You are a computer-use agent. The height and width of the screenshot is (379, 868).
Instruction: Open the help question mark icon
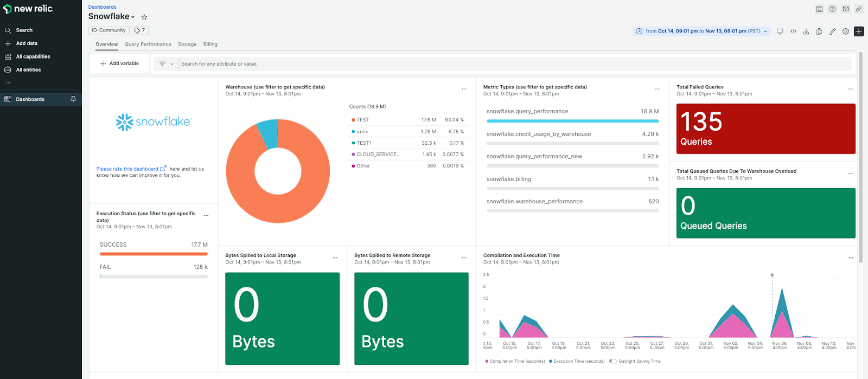832,9
